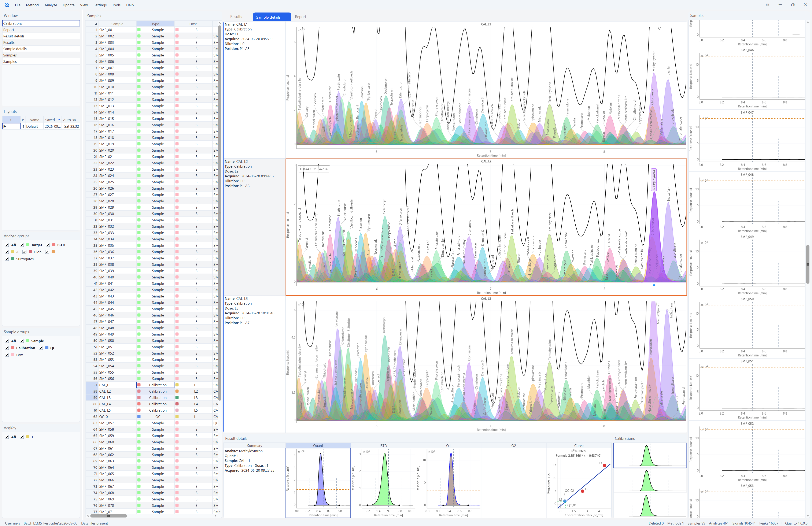Uncheck the ISTD analyte group checkbox
Viewport: 812px width, 526px height.
click(48, 245)
